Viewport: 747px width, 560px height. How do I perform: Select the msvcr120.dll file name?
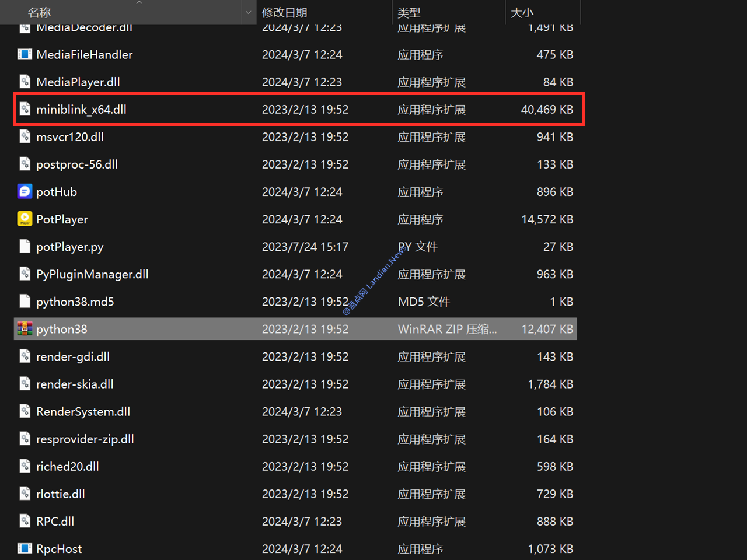(70, 136)
